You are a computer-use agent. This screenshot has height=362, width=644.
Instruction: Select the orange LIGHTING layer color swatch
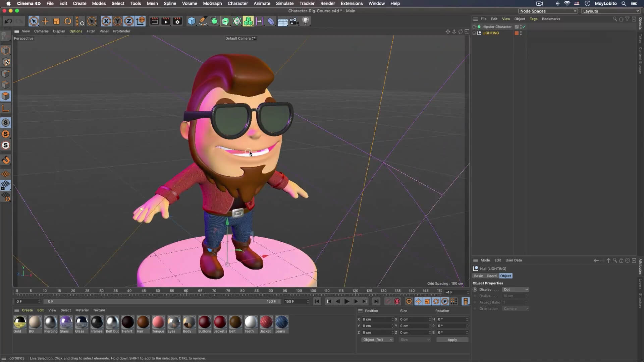pos(517,33)
